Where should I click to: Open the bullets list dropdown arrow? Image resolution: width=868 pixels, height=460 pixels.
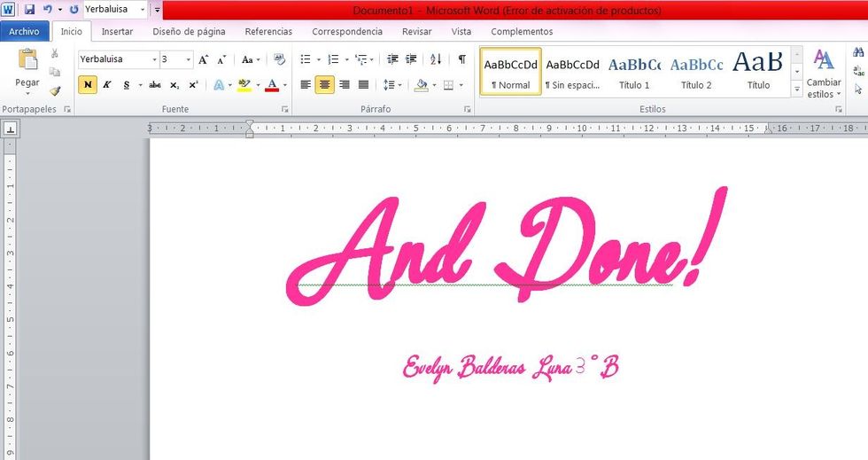coord(318,59)
